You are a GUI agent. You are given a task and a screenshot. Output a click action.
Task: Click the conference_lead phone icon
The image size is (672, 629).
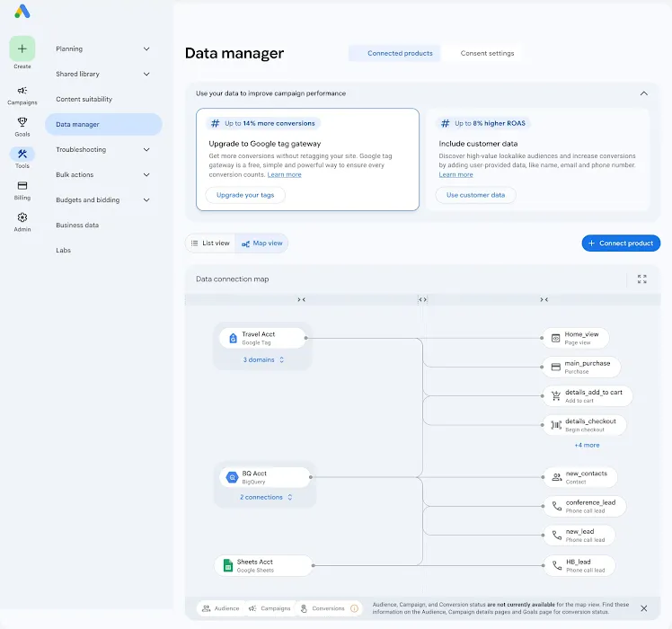[557, 507]
